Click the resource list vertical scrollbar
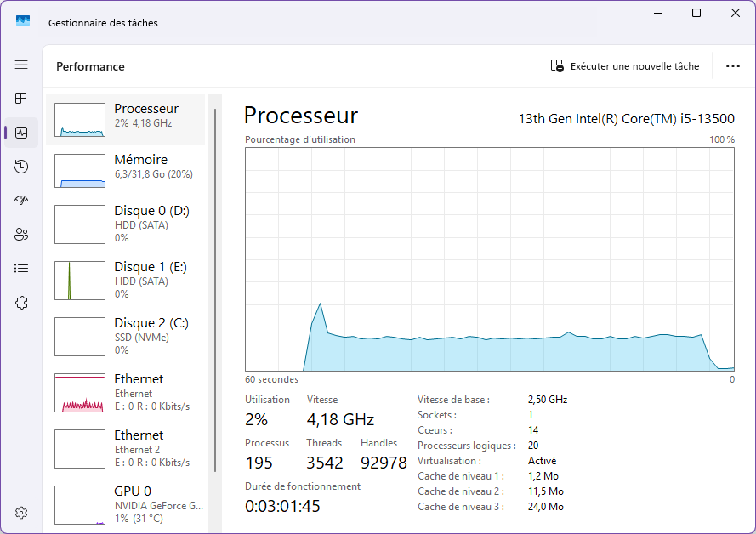 (215, 290)
